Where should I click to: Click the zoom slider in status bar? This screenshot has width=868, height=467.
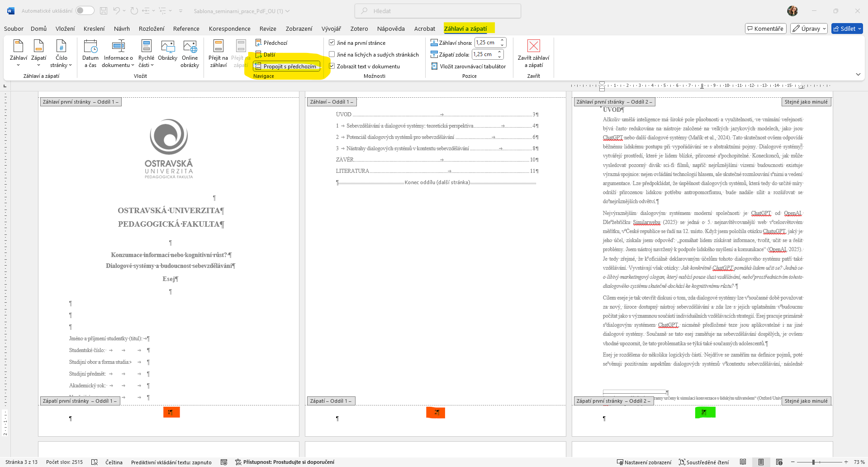click(x=813, y=462)
